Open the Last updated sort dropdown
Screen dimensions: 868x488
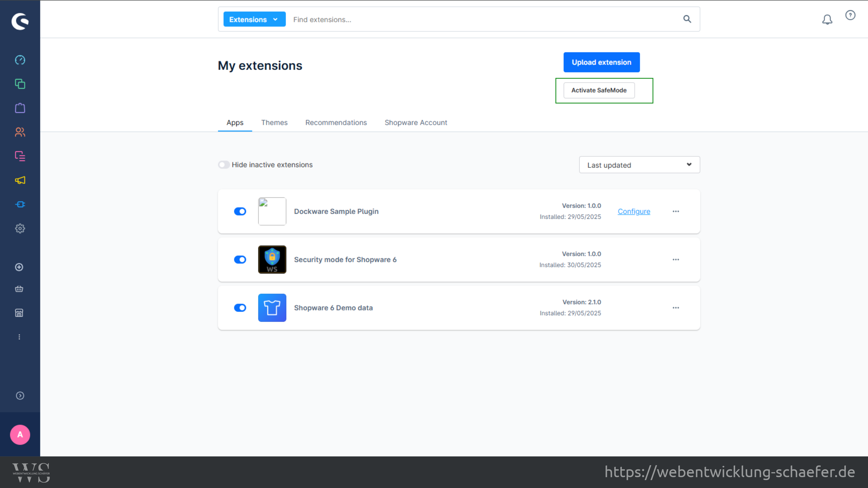point(639,165)
